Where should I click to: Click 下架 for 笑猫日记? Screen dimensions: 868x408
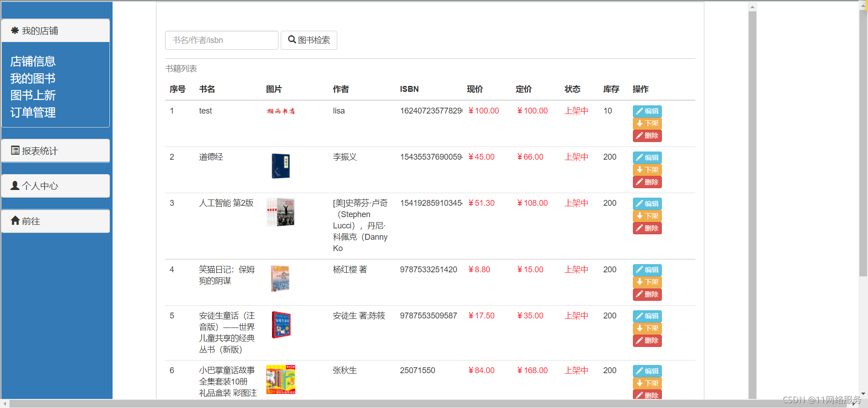point(647,282)
